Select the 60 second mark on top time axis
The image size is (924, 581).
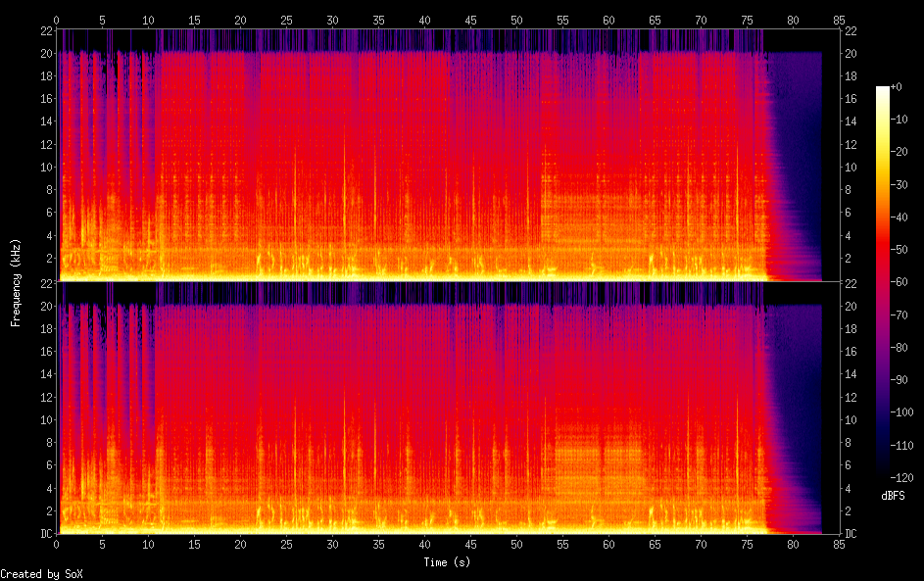[608, 20]
